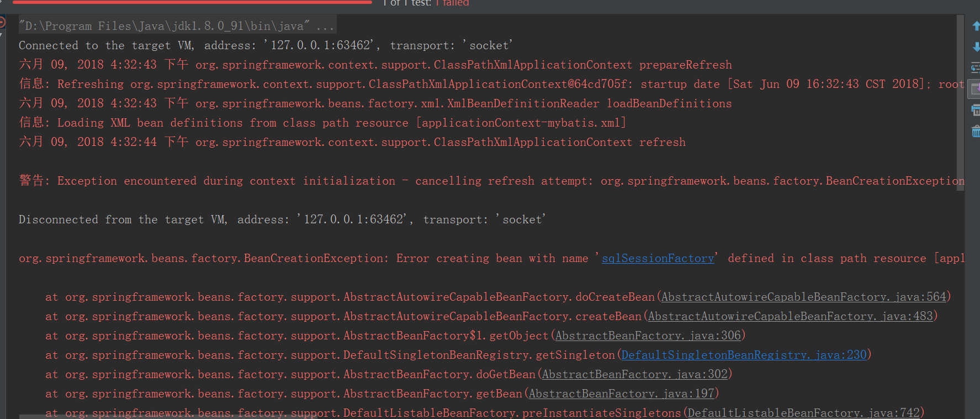Click the 'loadBeanDefinitions' log line

pyautogui.click(x=375, y=103)
